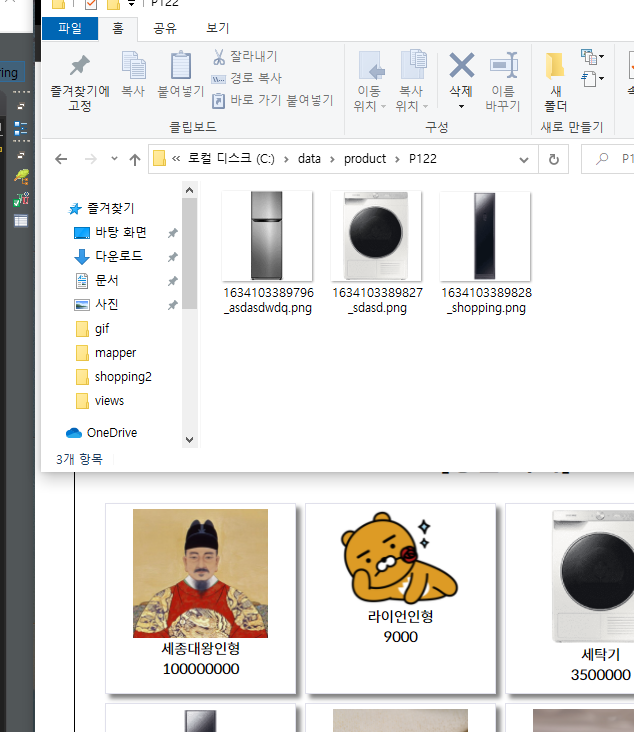
Task: Click 바로 가기 붙여넣기 (Paste shortcut)
Action: click(273, 100)
